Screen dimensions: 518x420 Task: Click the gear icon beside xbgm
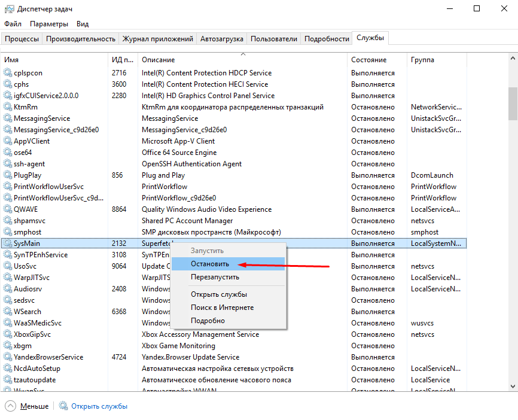click(x=7, y=345)
